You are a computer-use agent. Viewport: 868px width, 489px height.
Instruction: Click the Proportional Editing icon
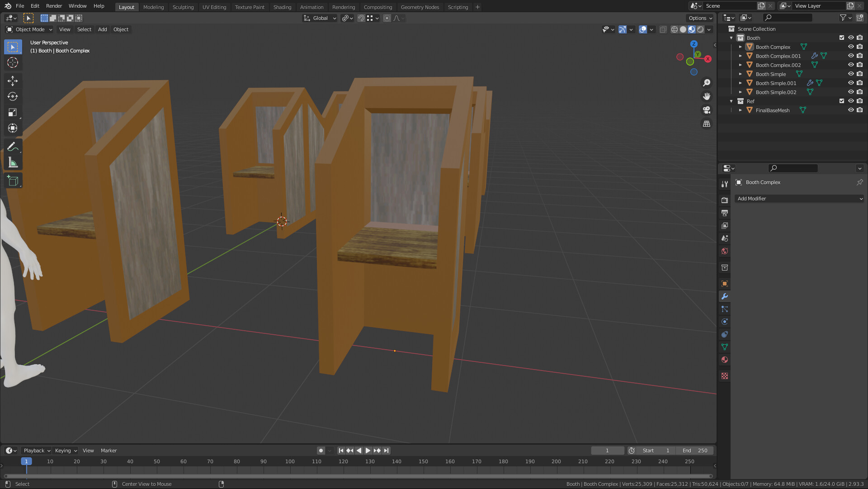coord(387,18)
